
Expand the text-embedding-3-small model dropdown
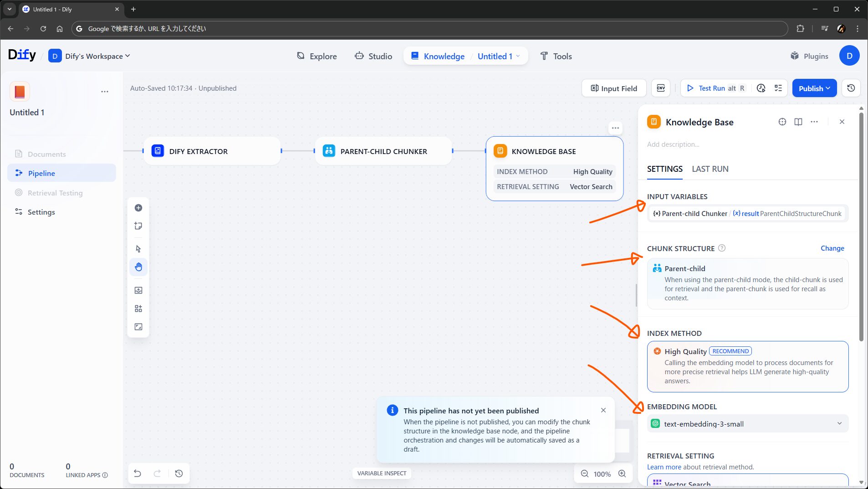tap(747, 424)
